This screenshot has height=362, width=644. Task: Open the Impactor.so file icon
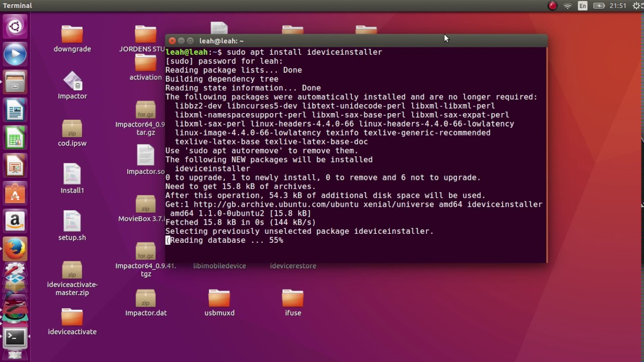pos(145,160)
